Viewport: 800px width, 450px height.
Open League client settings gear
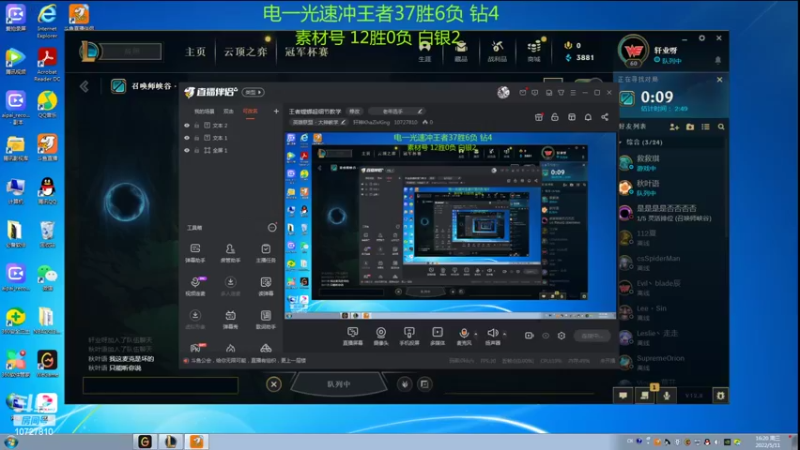point(702,38)
